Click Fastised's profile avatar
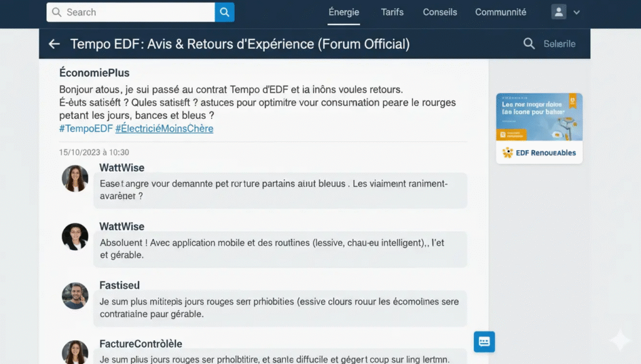 (x=75, y=296)
